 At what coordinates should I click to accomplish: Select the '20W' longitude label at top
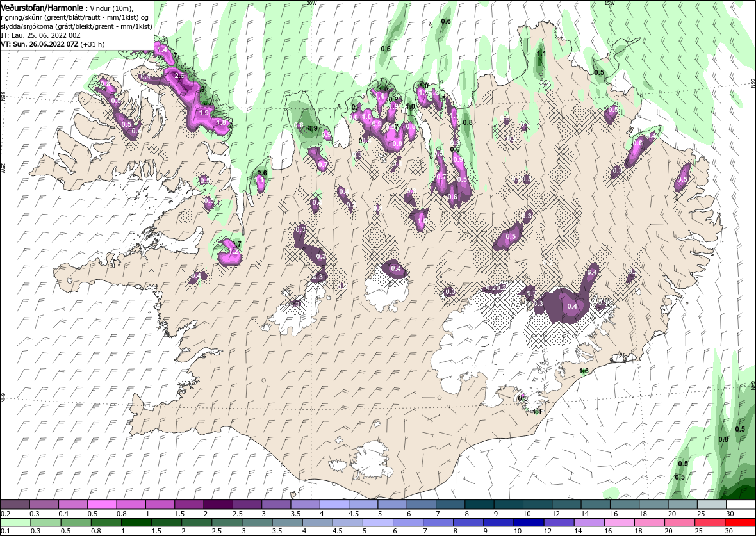coord(311,3)
